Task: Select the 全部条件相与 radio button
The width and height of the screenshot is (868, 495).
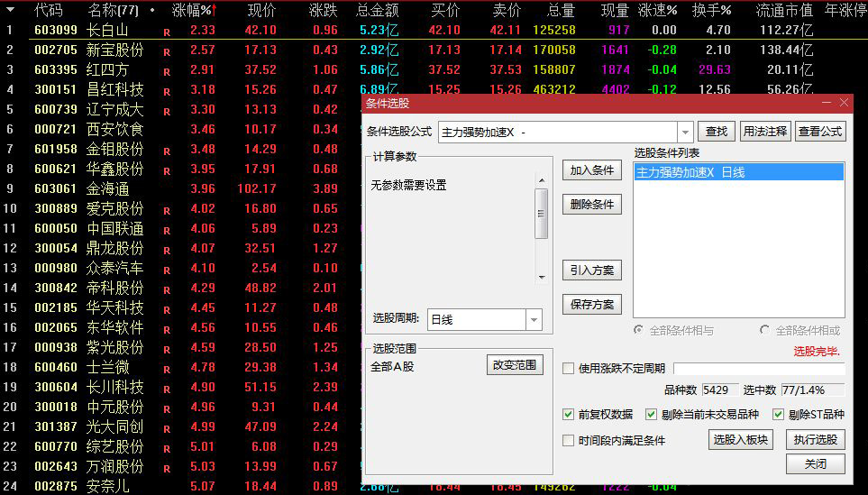Action: coord(639,330)
